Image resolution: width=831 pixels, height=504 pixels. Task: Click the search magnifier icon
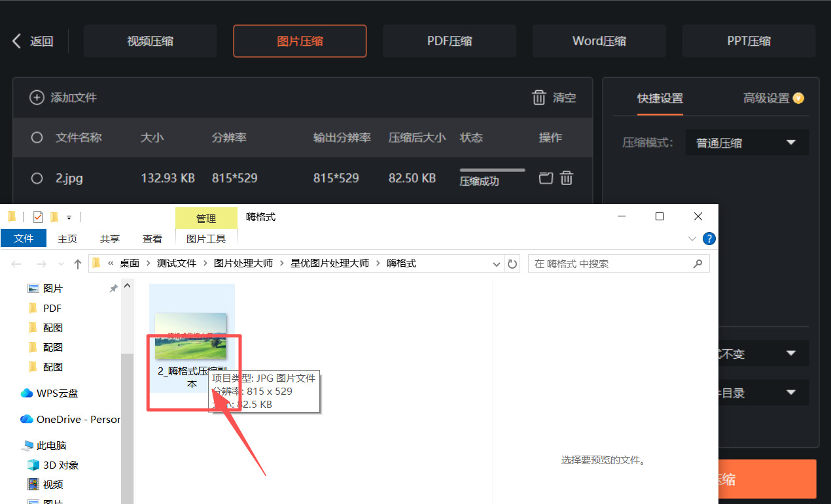tap(698, 264)
